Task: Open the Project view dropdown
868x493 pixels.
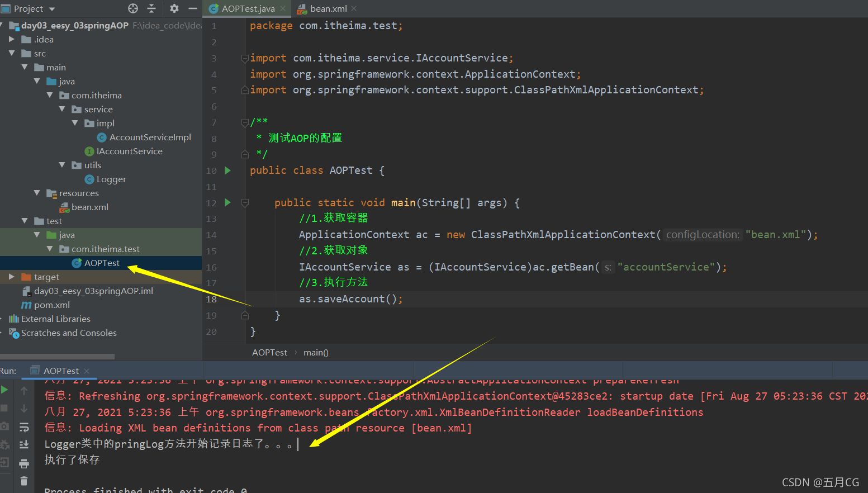Action: [x=52, y=9]
